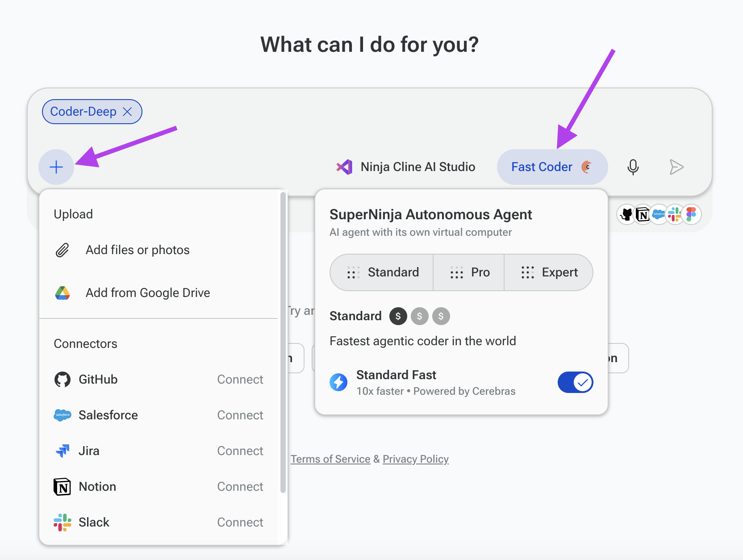The width and height of the screenshot is (743, 560).
Task: Click the GitHub logo in connectors list
Action: [63, 380]
